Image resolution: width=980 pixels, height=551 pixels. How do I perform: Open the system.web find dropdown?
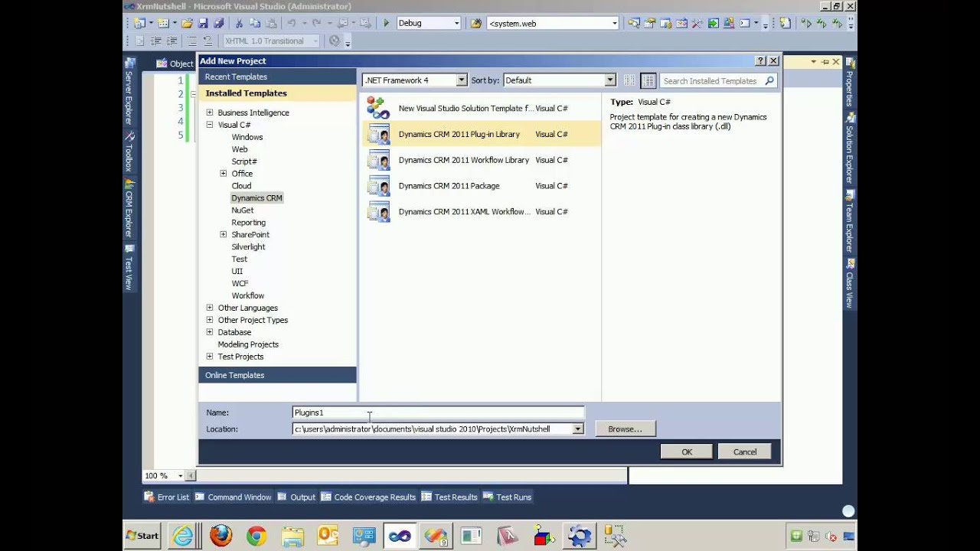tap(614, 23)
